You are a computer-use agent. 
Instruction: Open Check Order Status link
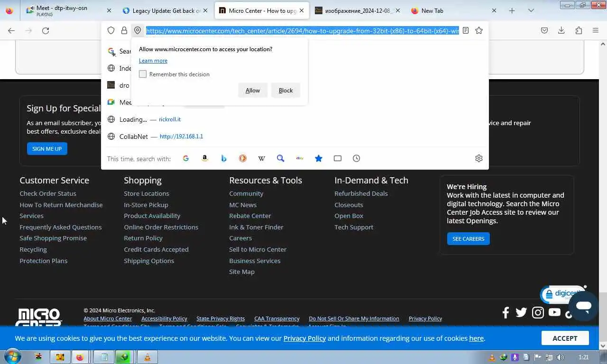tap(48, 193)
